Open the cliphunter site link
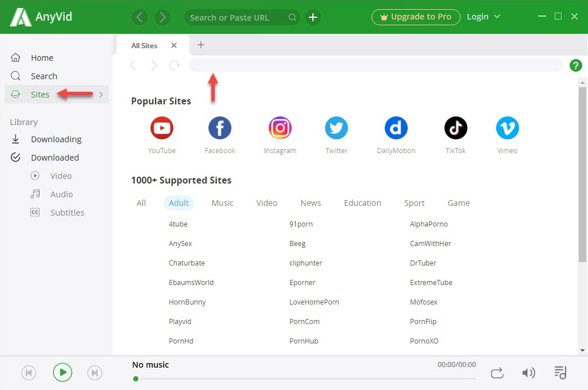 coord(305,263)
